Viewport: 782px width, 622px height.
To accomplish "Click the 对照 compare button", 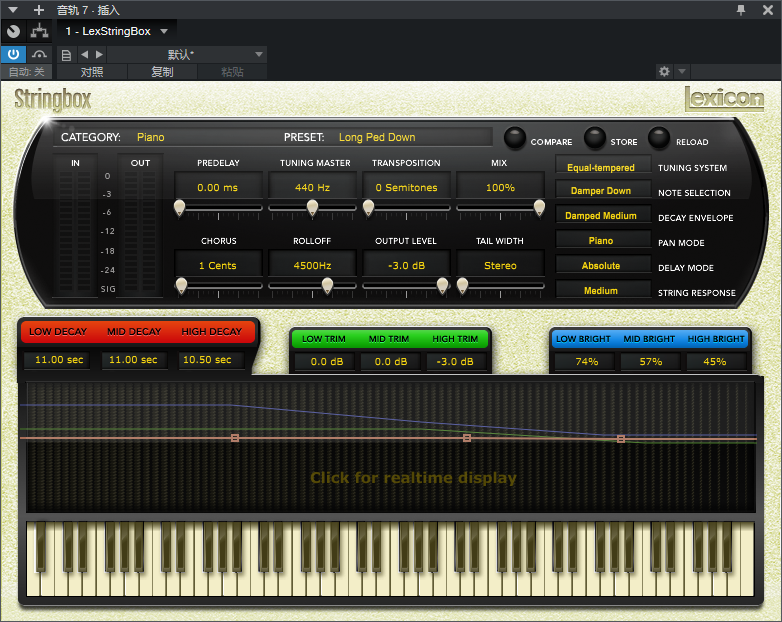I will [x=92, y=72].
